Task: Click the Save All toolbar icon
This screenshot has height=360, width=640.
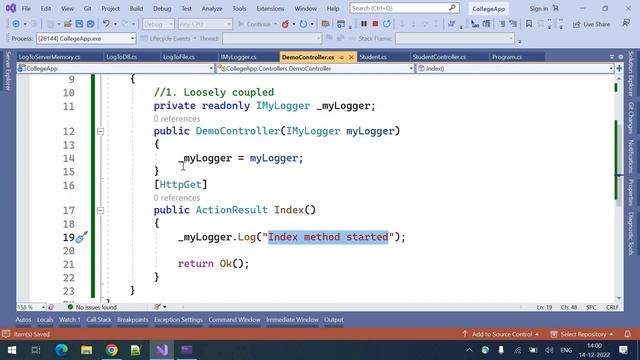Action: pyautogui.click(x=91, y=24)
